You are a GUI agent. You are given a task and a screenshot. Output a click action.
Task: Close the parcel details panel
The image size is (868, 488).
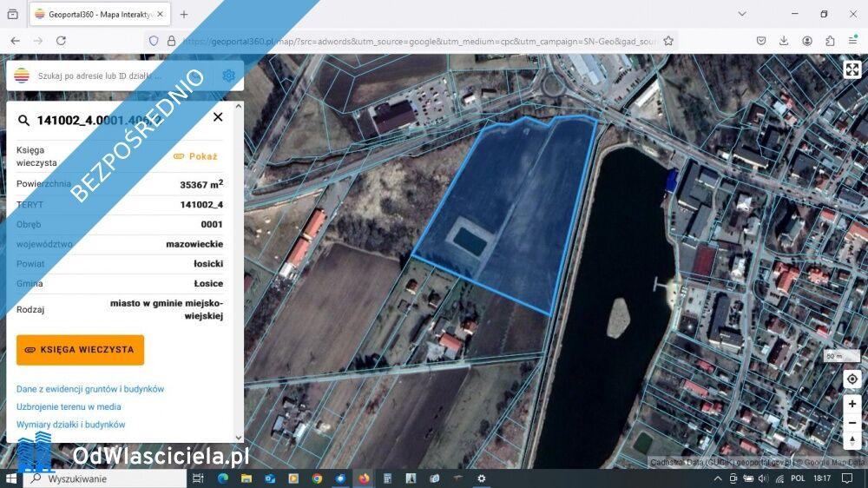point(218,117)
